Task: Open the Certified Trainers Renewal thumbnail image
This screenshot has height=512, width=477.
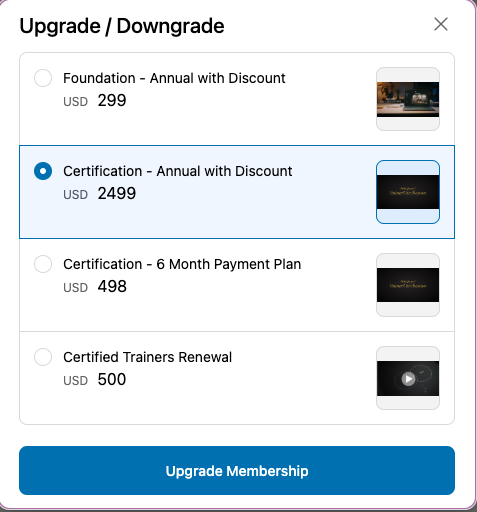Action: coord(408,378)
